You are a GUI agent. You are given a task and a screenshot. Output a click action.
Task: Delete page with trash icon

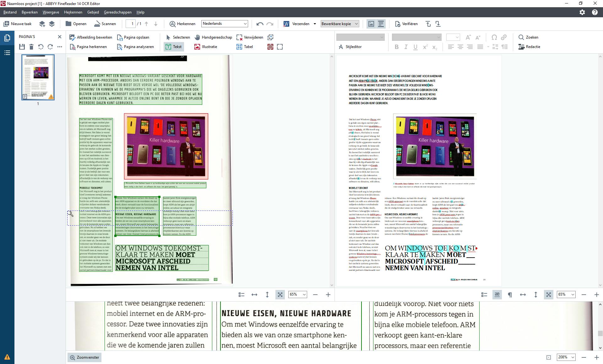click(x=31, y=47)
